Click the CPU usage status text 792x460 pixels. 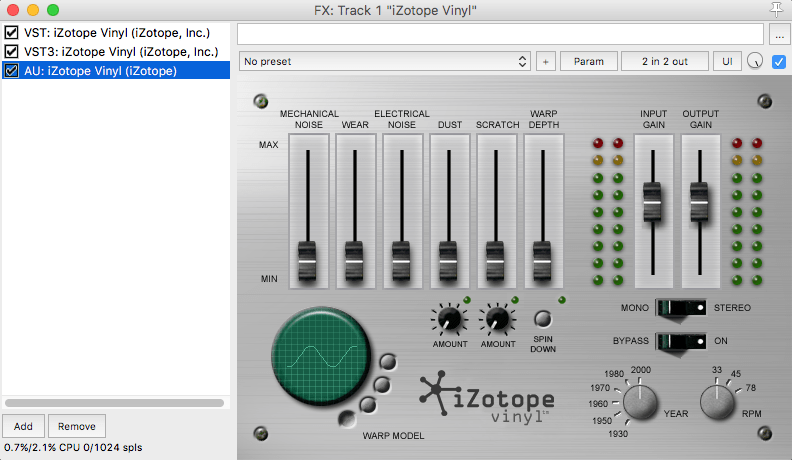tap(73, 447)
